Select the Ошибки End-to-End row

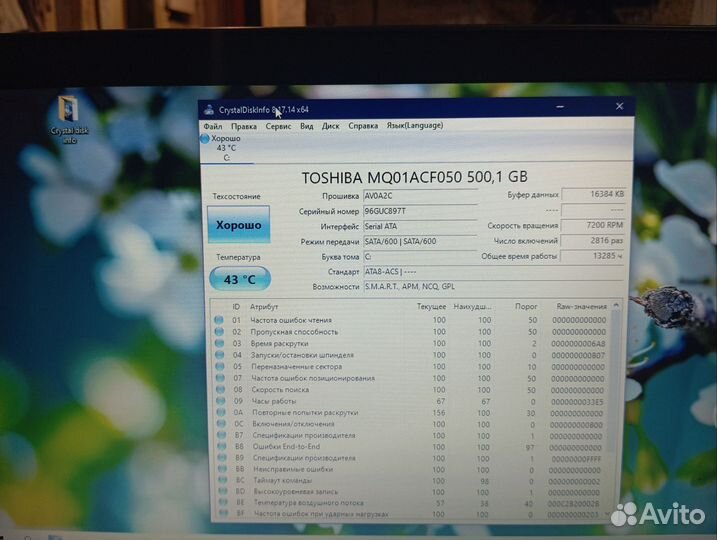coord(411,447)
